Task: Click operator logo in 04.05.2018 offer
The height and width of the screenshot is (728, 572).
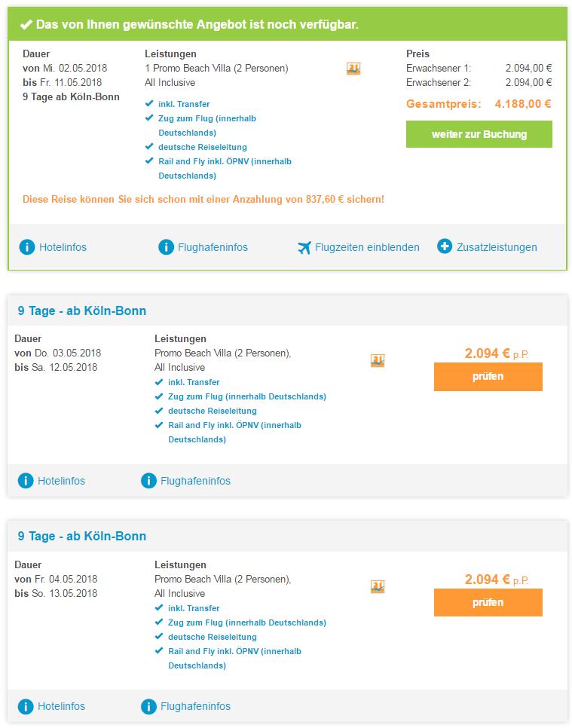Action: [x=378, y=586]
